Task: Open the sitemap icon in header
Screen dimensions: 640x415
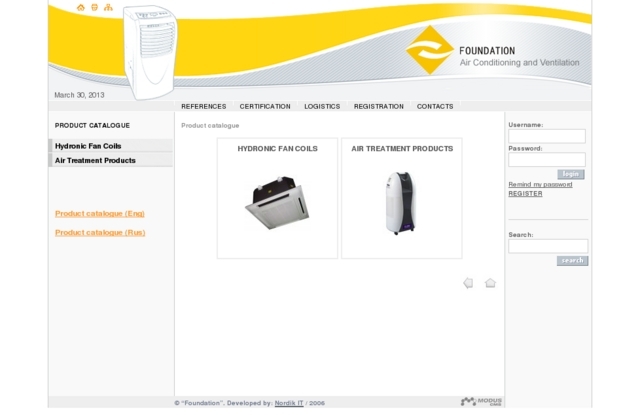Action: [x=108, y=8]
